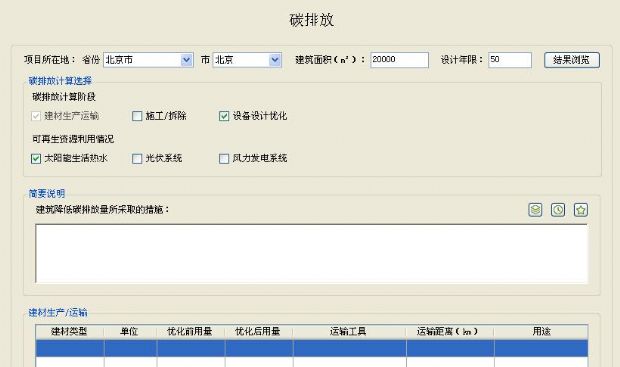Screen dimensions: 620x367
Task: Click 运输工具 column header
Action: coord(350,331)
